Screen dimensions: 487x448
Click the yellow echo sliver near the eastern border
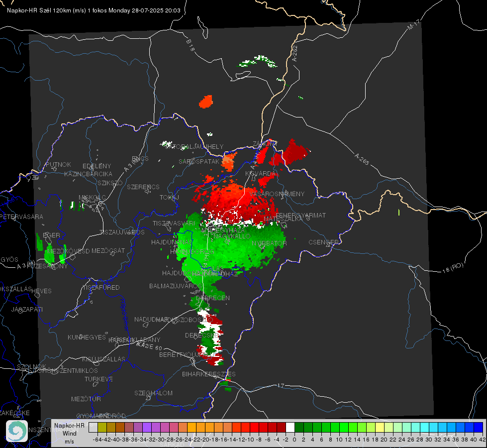point(399,213)
